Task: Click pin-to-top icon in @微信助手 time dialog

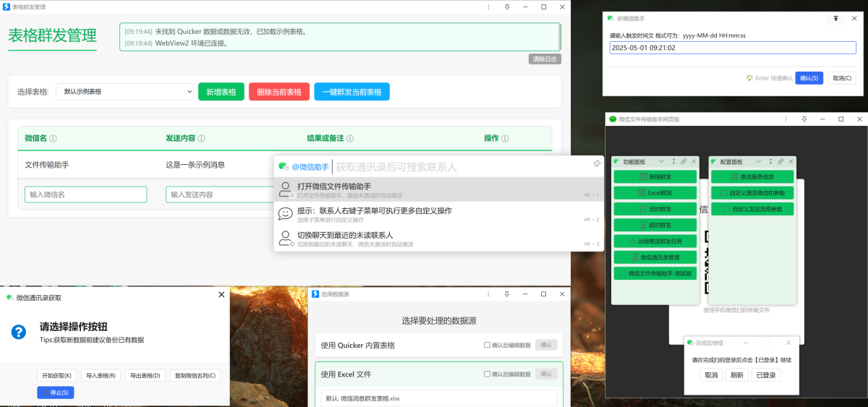Action: (836, 18)
